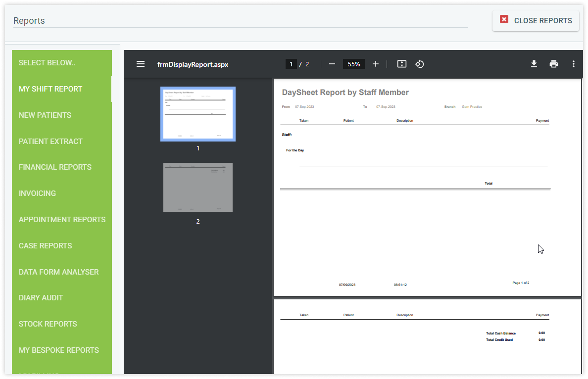Click the 07/09/2023 date in footer
This screenshot has width=588, height=379.
point(347,285)
